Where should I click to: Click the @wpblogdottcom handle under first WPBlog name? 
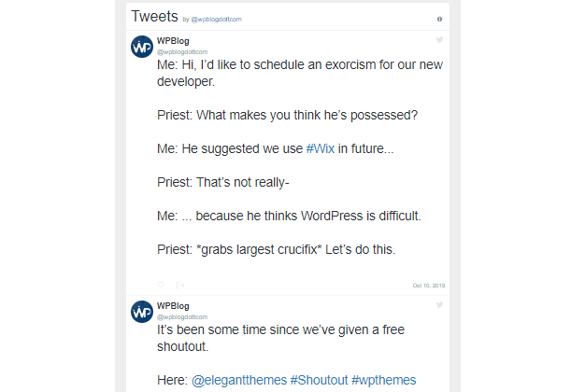point(182,51)
